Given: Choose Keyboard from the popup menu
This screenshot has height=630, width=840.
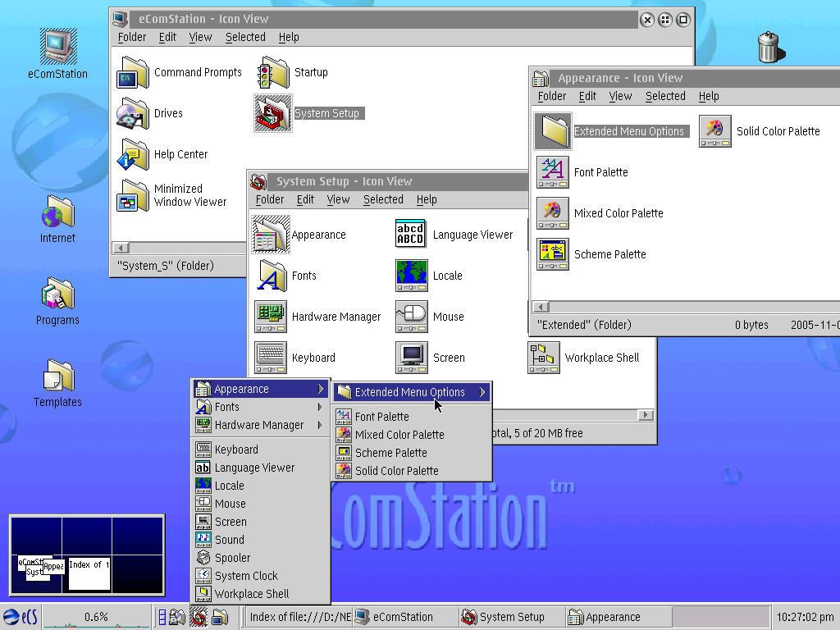Looking at the screenshot, I should click(x=261, y=450).
